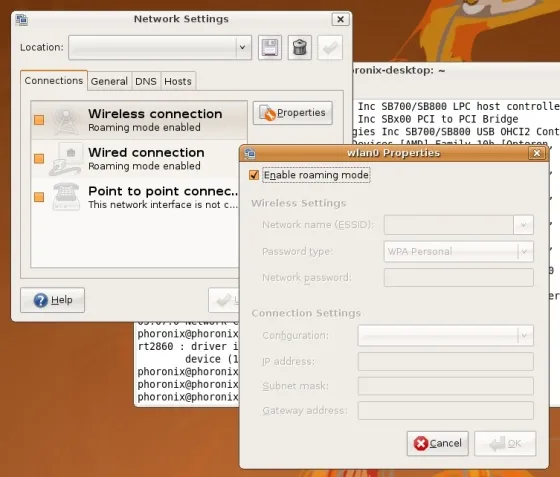Click terminal window title 'phoronix-desktop: ~'
This screenshot has width=560, height=477.
[399, 70]
